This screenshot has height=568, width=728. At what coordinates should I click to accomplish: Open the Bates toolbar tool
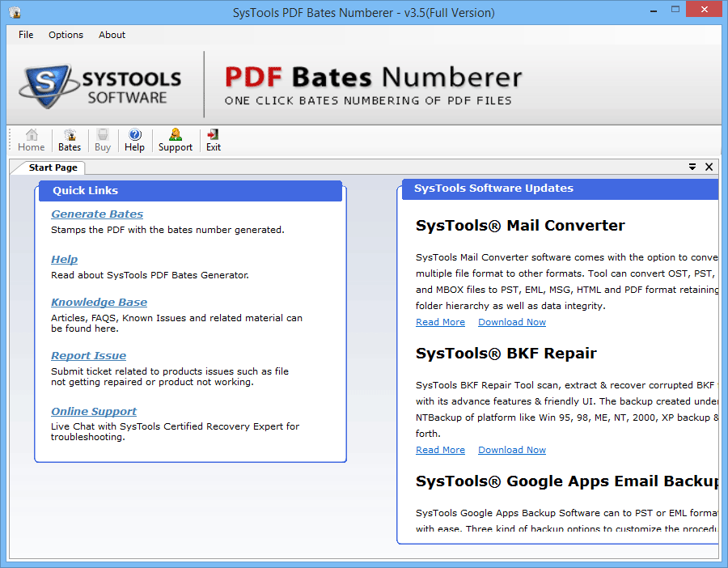[x=70, y=140]
